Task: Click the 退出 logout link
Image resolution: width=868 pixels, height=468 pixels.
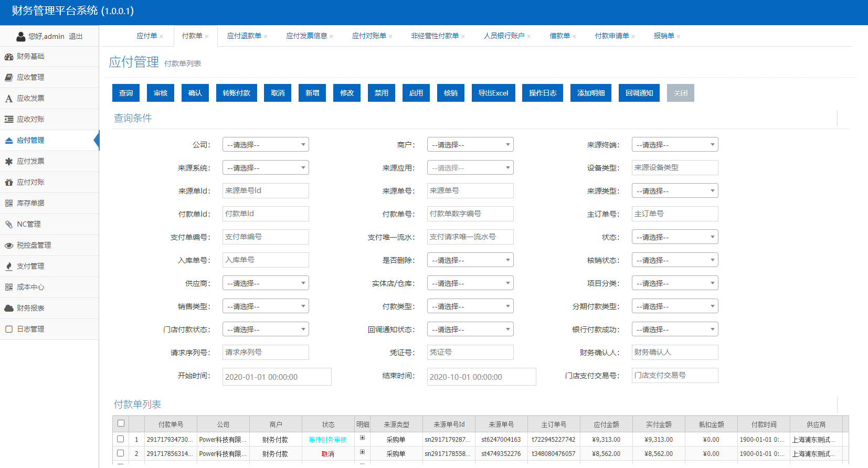Action: [76, 36]
